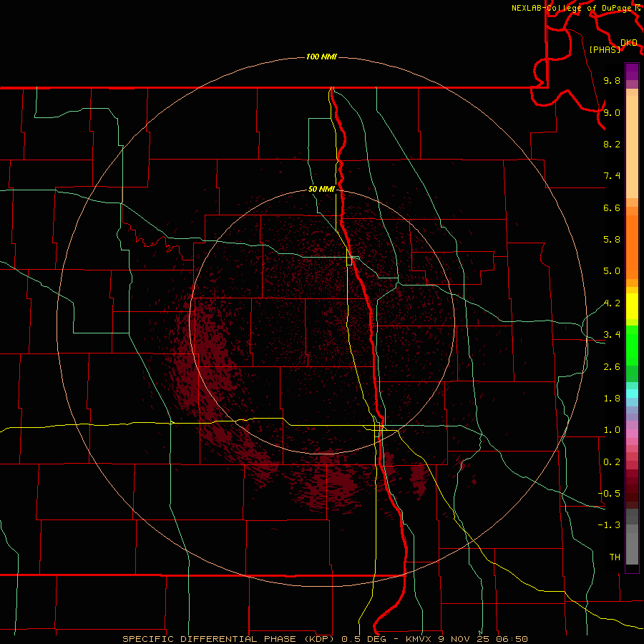Screen dimensions: 644x644
Task: Click the 6.6 scale value
Action: 612,208
